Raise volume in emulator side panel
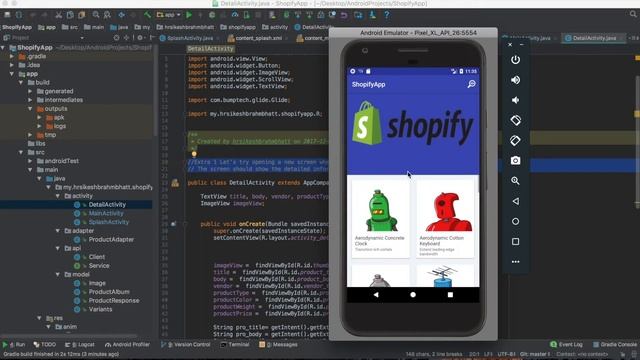Viewport: 640px width, 360px height. pyautogui.click(x=516, y=80)
